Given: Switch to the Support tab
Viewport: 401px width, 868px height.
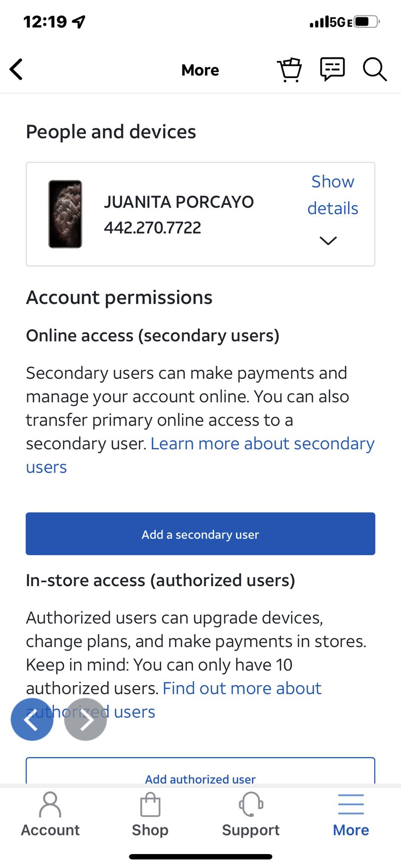Looking at the screenshot, I should [x=251, y=814].
